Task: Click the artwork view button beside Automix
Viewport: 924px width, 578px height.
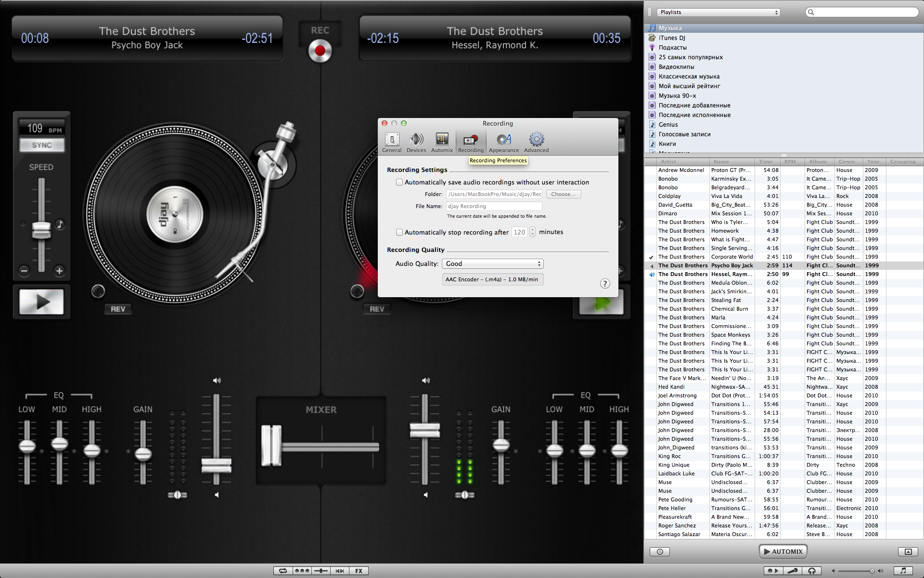Action: (908, 552)
